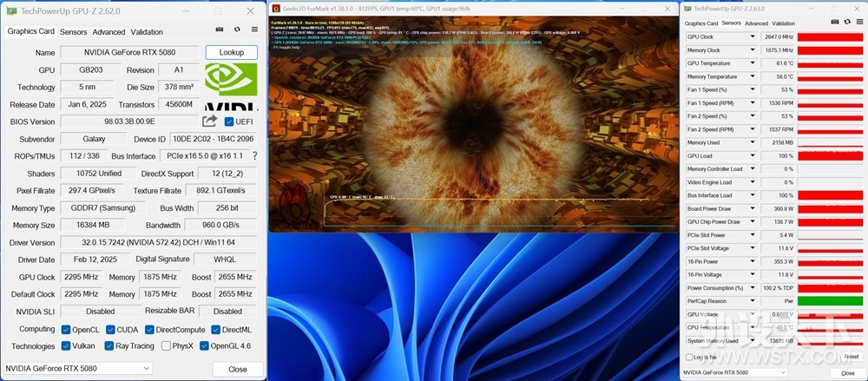Click the refresh icon in GPU-Z 2.62.0

(x=237, y=30)
